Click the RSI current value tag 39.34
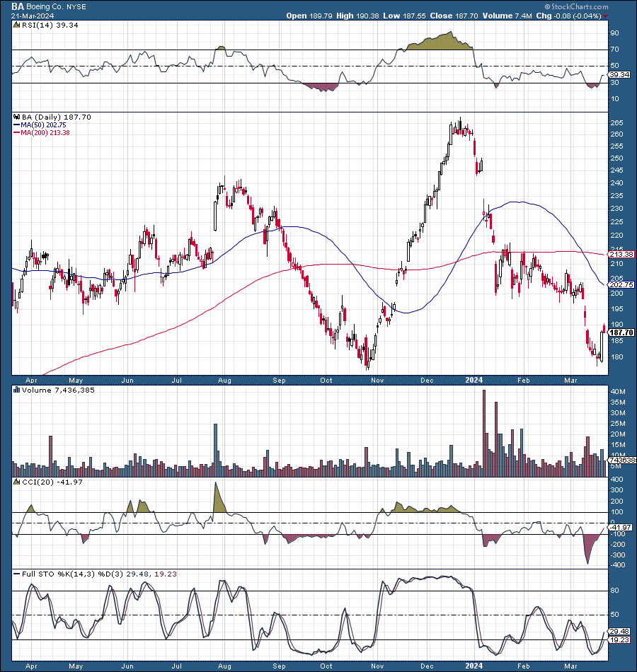This screenshot has width=637, height=672. click(619, 74)
